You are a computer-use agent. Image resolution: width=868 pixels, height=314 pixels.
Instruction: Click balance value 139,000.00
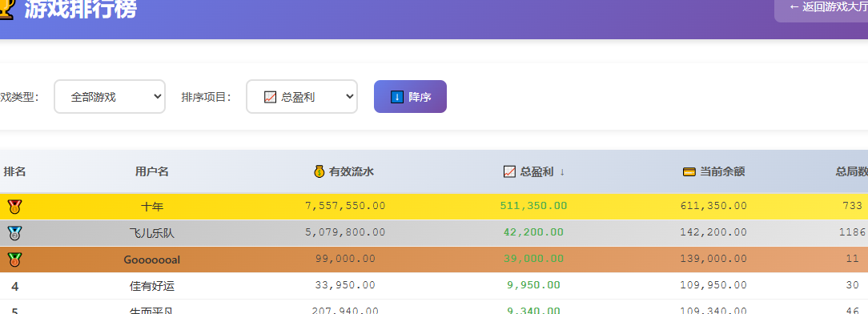click(x=713, y=259)
